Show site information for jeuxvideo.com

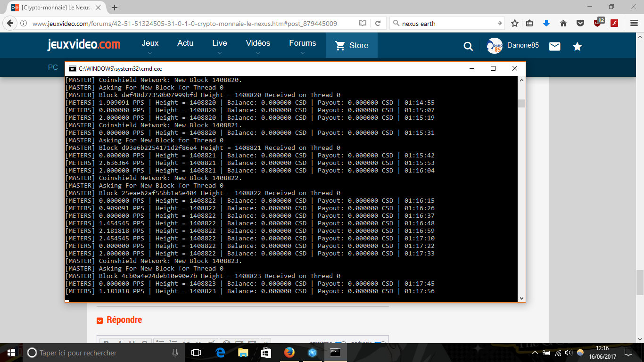pyautogui.click(x=24, y=23)
